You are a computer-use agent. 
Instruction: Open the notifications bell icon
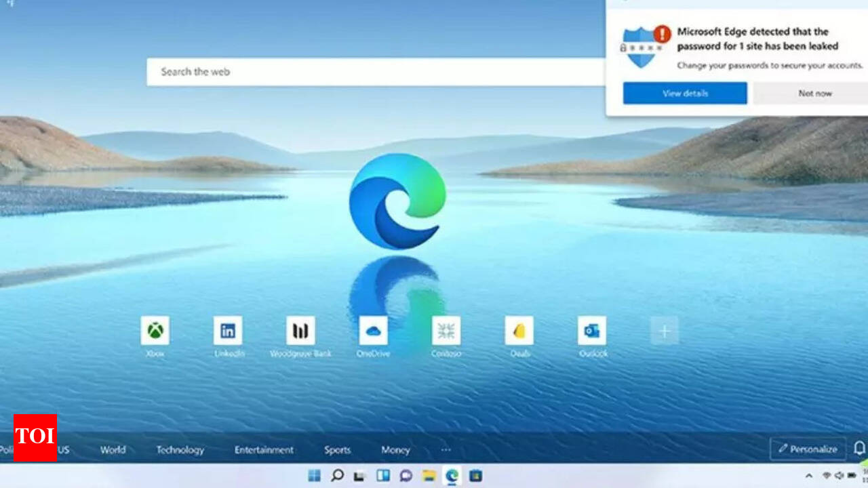(860, 449)
